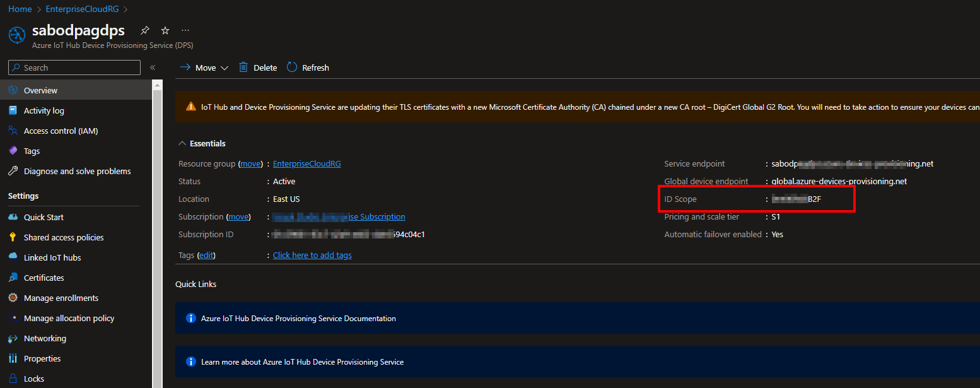The image size is (980, 388).
Task: Click the Shared access policies key icon
Action: pyautogui.click(x=13, y=237)
